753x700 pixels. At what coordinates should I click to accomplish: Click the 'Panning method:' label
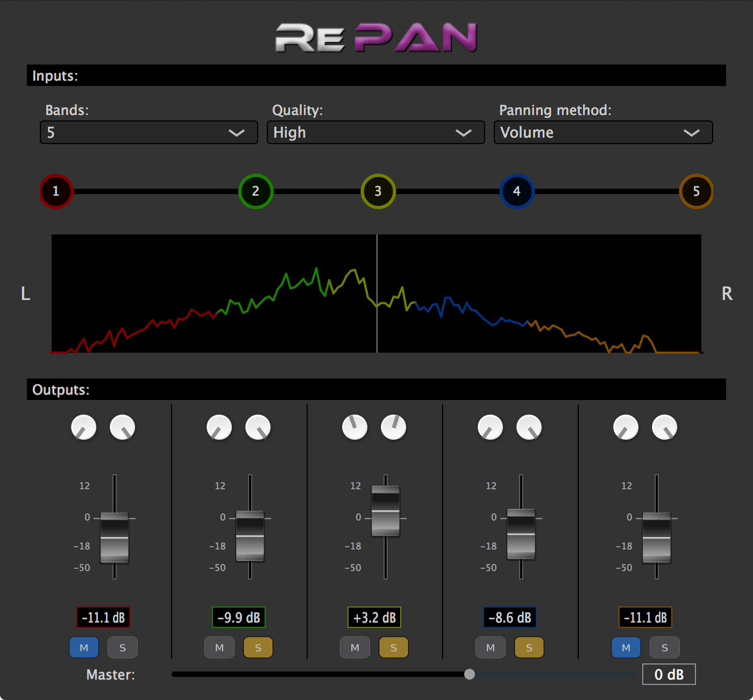(x=555, y=110)
